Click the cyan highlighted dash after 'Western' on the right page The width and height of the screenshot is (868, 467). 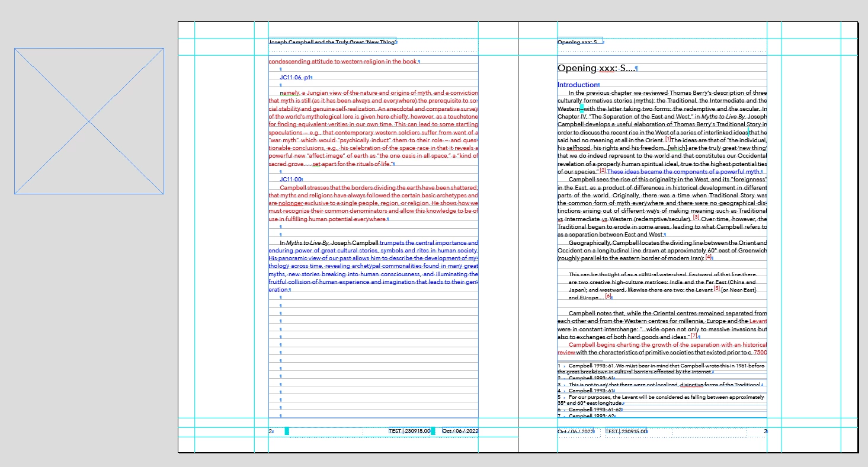click(582, 109)
